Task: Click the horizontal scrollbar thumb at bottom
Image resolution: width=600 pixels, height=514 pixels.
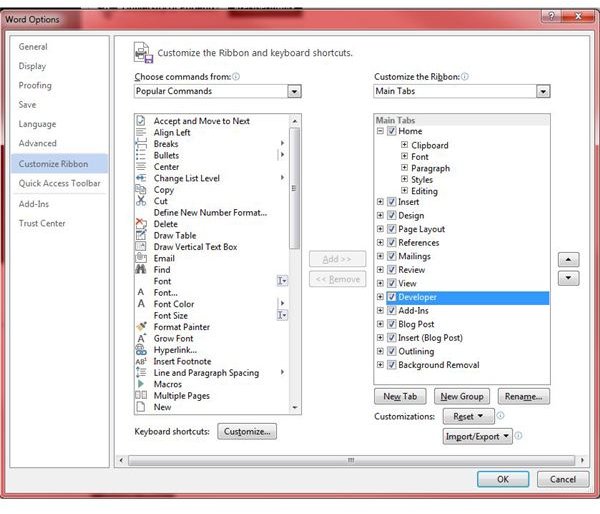Action: point(351,460)
